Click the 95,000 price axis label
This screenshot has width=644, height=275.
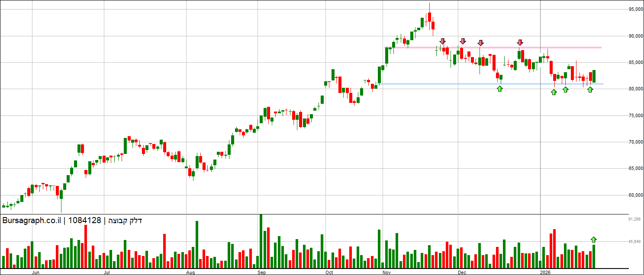pyautogui.click(x=636, y=9)
